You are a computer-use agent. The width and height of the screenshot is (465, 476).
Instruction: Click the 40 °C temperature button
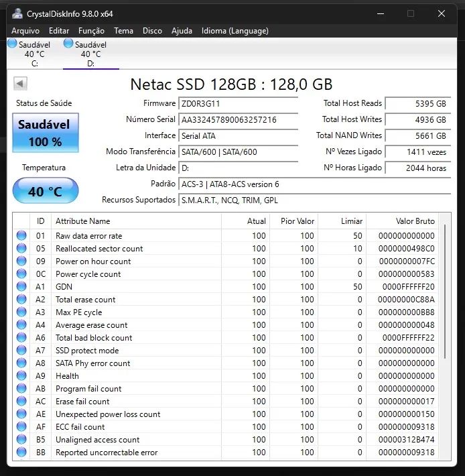click(46, 190)
